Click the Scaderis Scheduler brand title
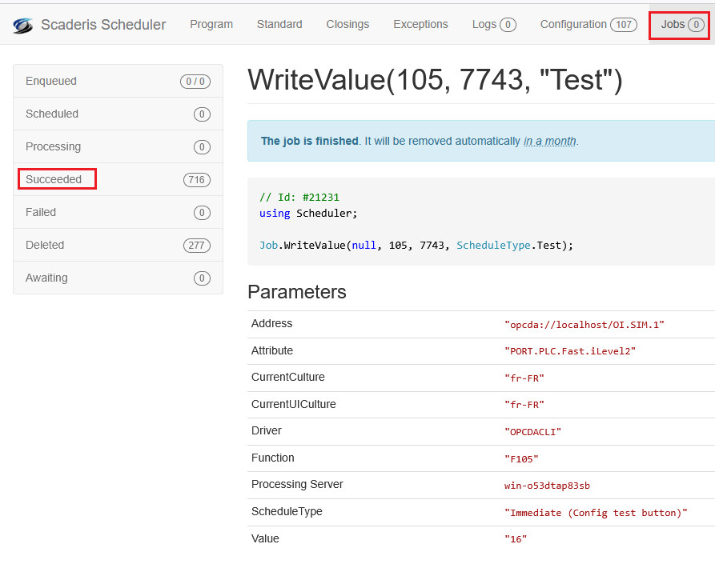 (103, 25)
